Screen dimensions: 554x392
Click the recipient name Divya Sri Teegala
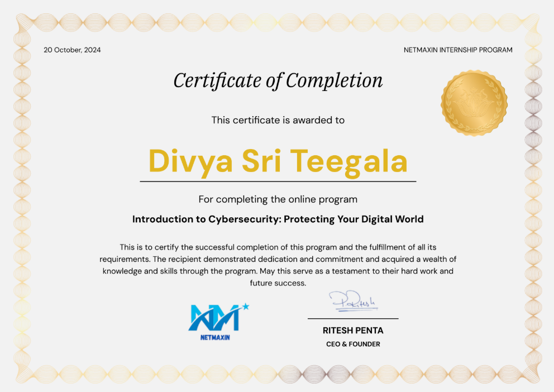tap(278, 161)
